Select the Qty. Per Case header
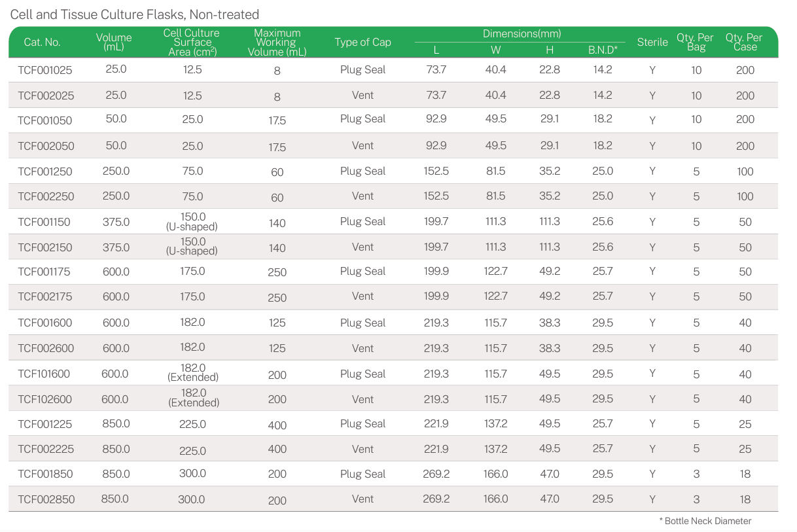The image size is (797, 532). (x=745, y=43)
